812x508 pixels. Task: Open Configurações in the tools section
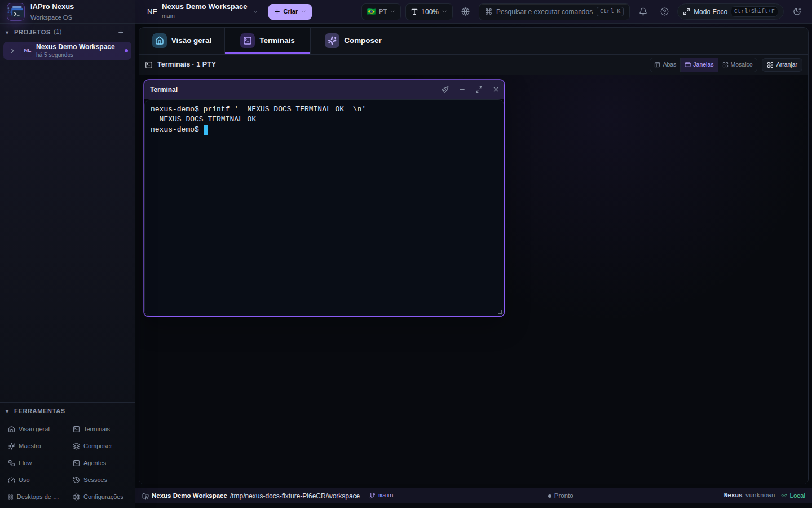click(98, 497)
